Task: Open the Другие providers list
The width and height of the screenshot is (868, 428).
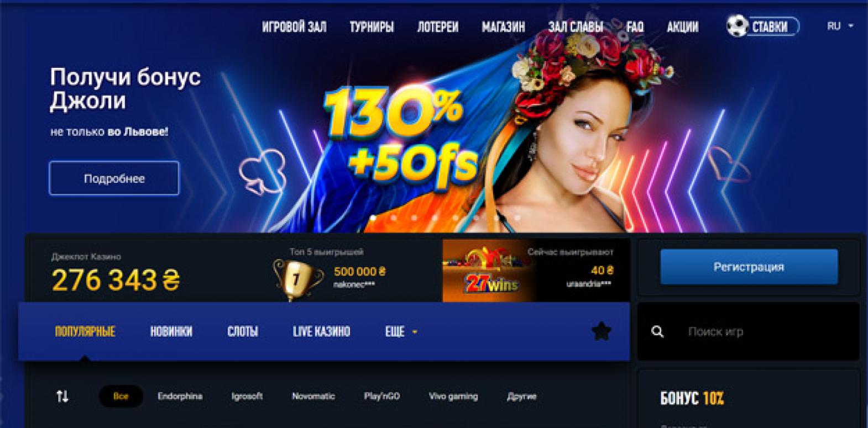Action: (x=521, y=396)
